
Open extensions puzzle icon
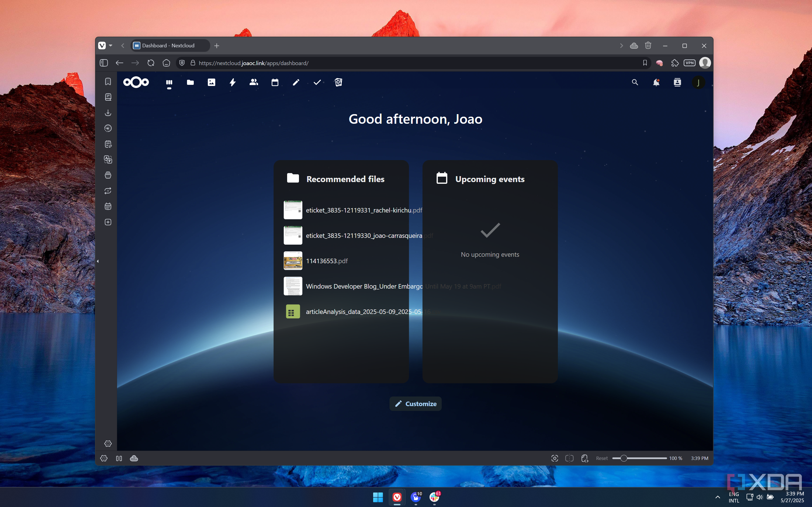pyautogui.click(x=675, y=63)
